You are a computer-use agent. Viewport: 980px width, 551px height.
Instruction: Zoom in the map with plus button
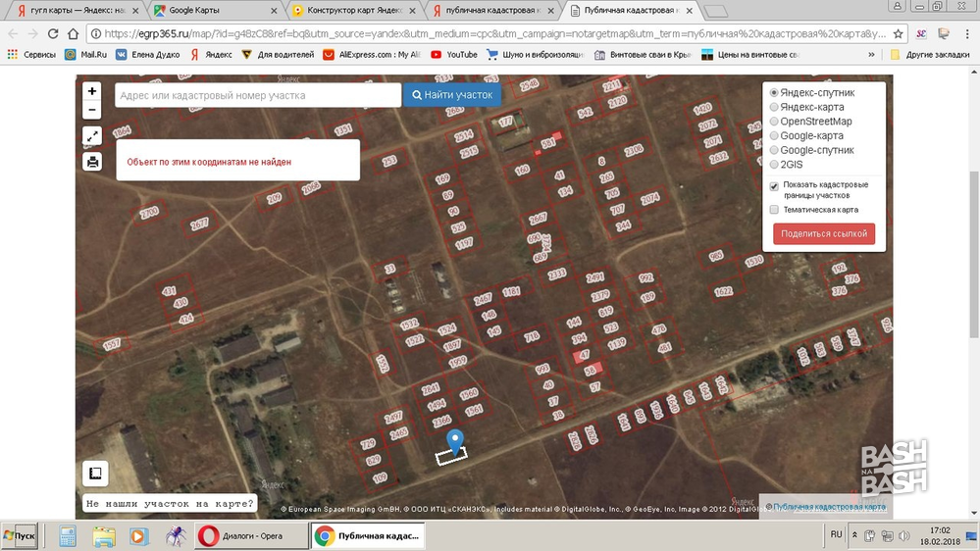92,91
